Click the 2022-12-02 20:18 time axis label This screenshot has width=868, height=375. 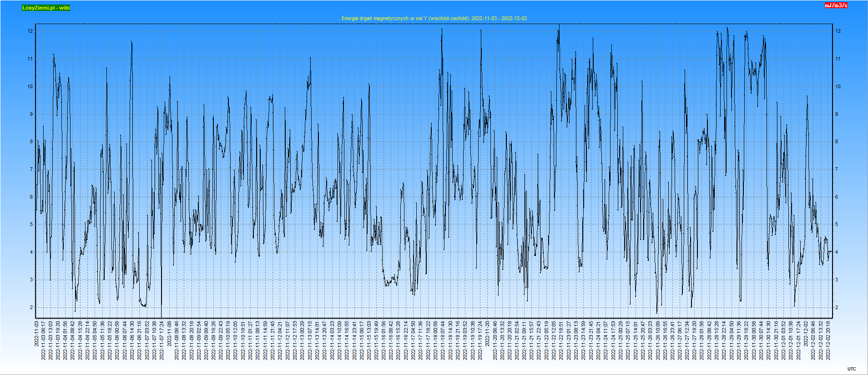828,340
